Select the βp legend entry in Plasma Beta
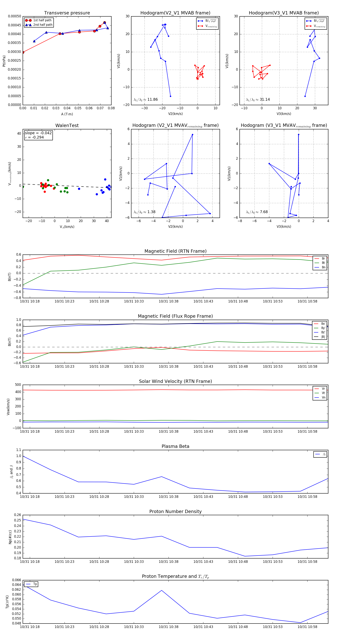The image size is (351, 644). (x=320, y=454)
